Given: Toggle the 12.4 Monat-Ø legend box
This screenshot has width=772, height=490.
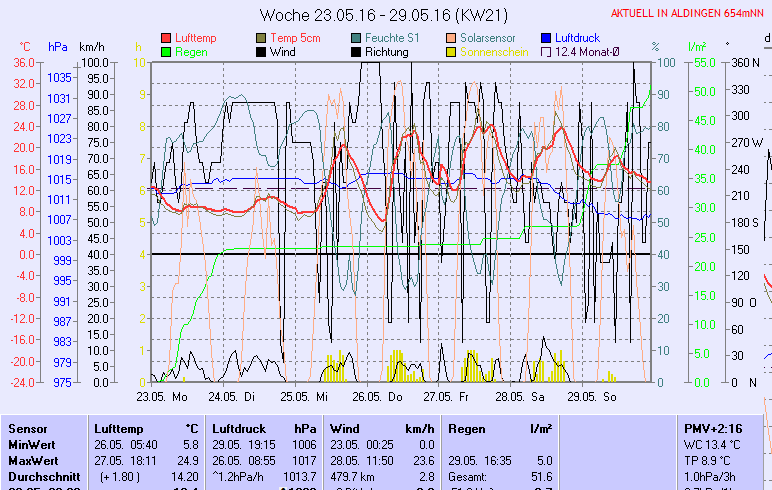Looking at the screenshot, I should click(547, 51).
